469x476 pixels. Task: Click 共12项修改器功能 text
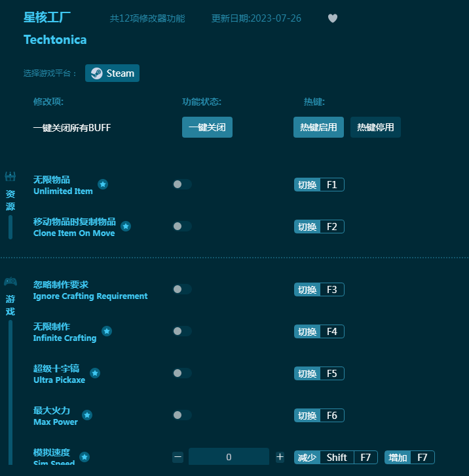pos(147,18)
